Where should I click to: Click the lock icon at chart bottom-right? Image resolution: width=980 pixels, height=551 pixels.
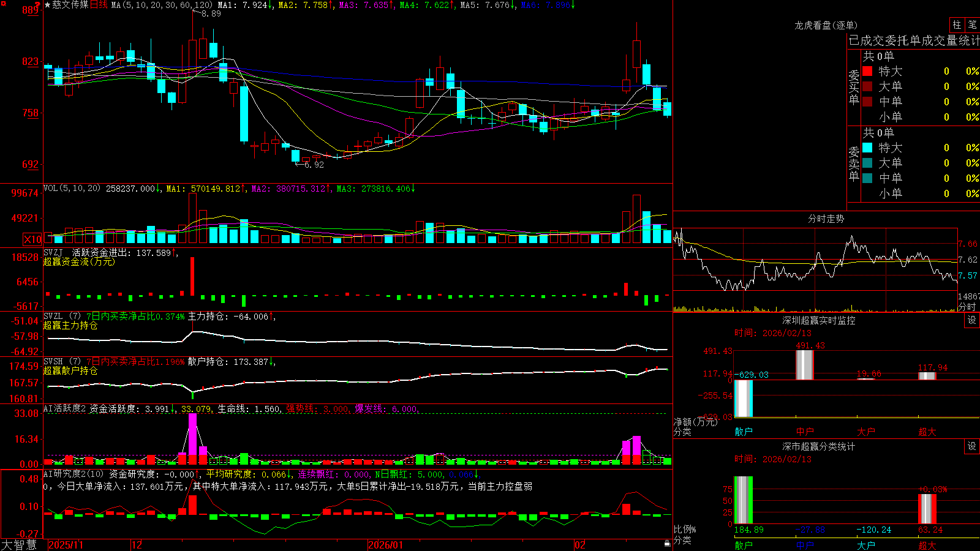click(x=667, y=543)
